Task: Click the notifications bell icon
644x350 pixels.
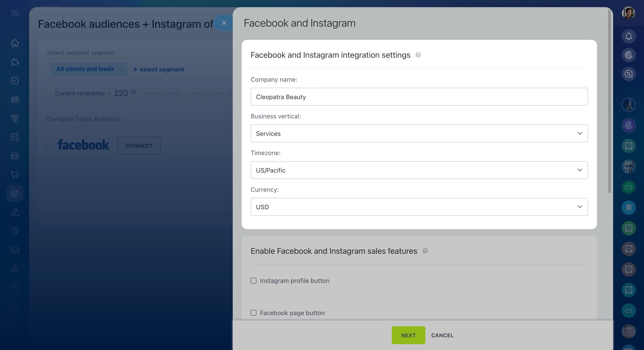Action: coord(629,36)
